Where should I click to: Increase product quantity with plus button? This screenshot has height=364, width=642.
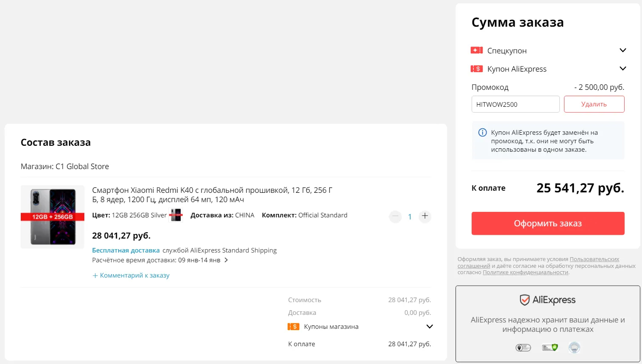click(x=425, y=216)
